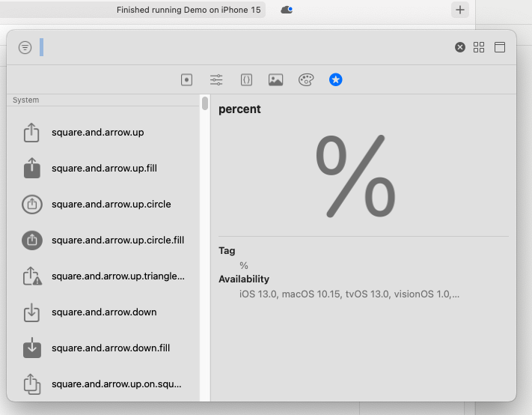Clear the library search with the X button
The image size is (532, 415).
tap(460, 47)
